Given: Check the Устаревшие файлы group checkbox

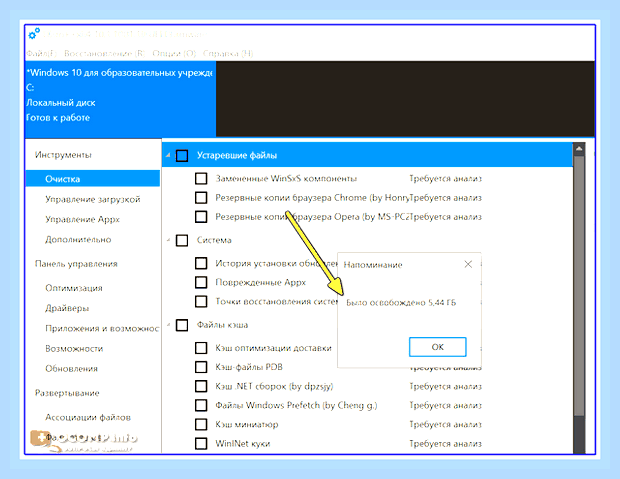Looking at the screenshot, I should [x=182, y=155].
